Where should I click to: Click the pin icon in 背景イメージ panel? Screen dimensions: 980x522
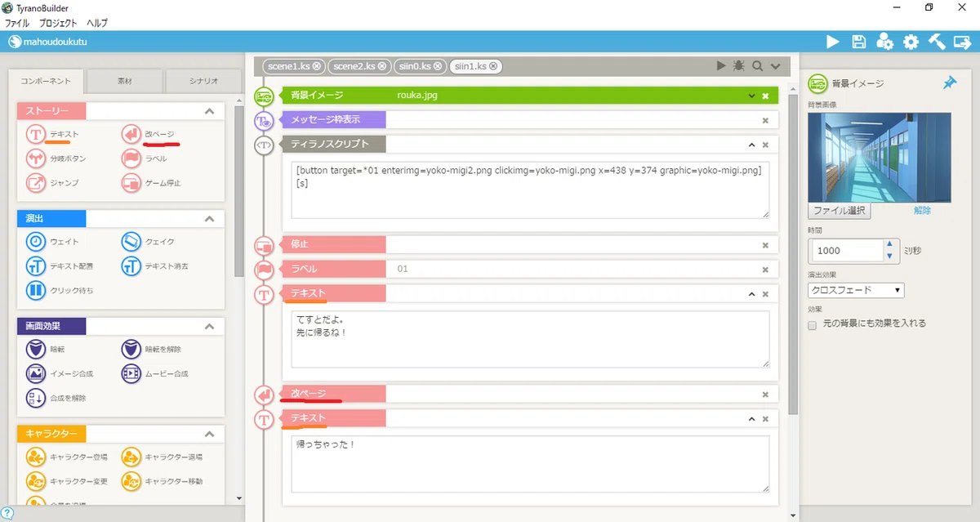point(949,83)
